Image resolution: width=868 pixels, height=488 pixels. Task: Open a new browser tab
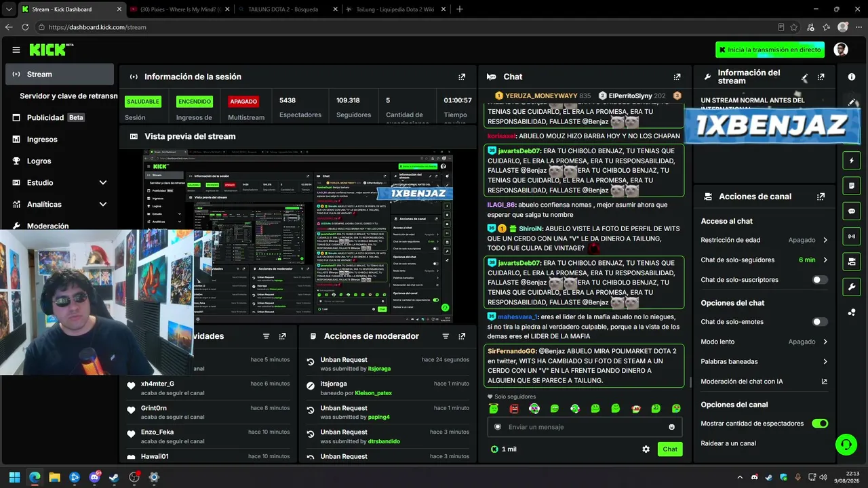[x=460, y=9]
